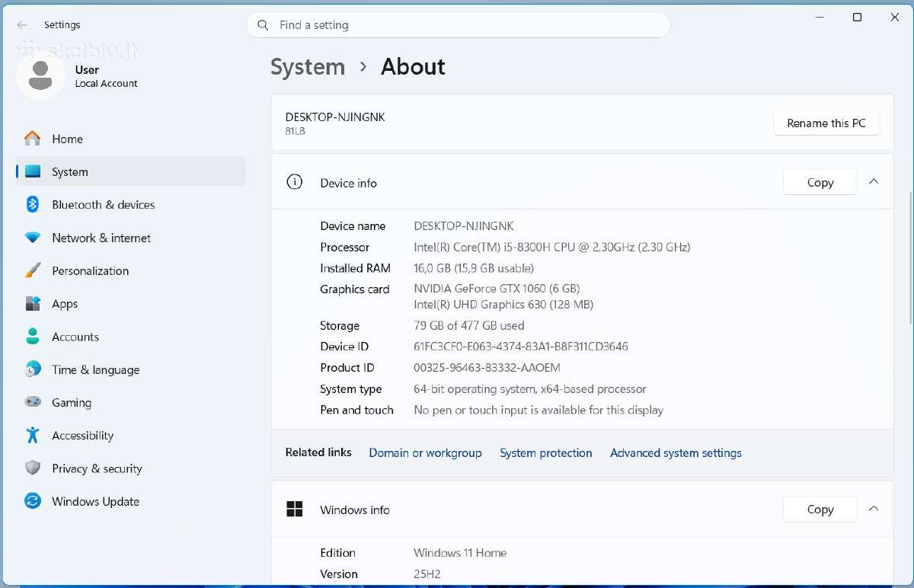
Task: Maximize the Settings window
Action: pyautogui.click(x=857, y=18)
